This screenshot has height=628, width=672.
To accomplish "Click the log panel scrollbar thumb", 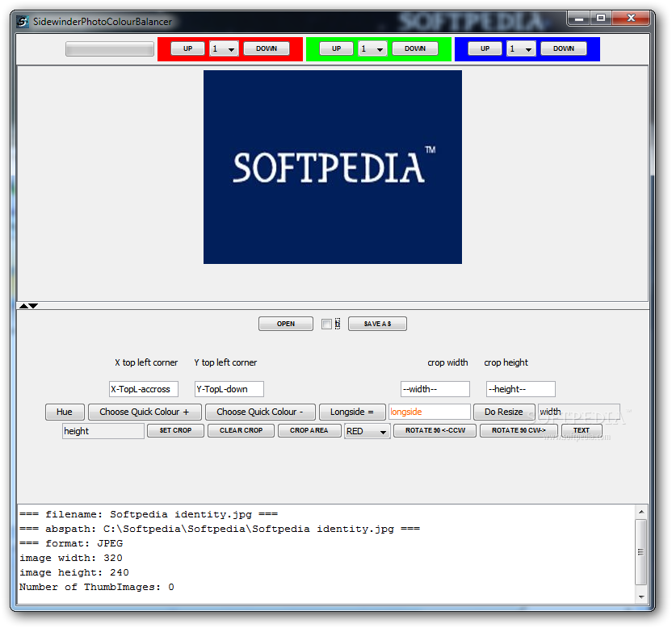I will 641,552.
